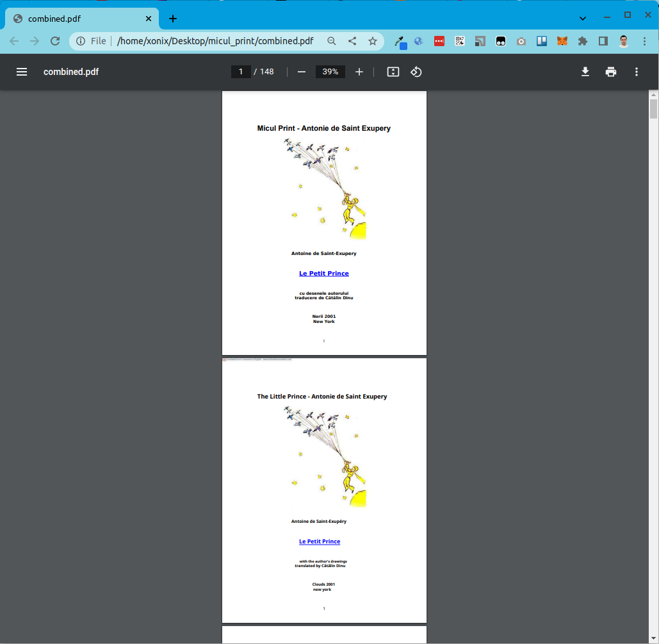Screen dimensions: 659x644
Task: Close the Chrome window
Action: point(647,15)
